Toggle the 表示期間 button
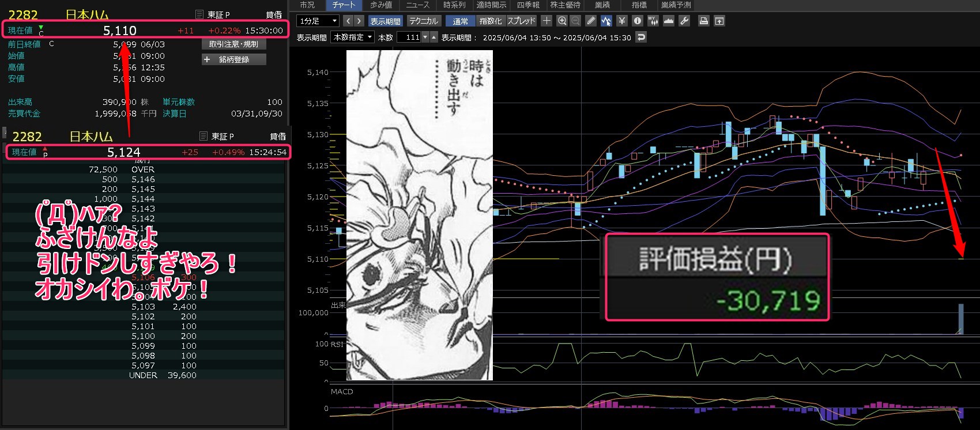The height and width of the screenshot is (430, 980). click(x=385, y=21)
